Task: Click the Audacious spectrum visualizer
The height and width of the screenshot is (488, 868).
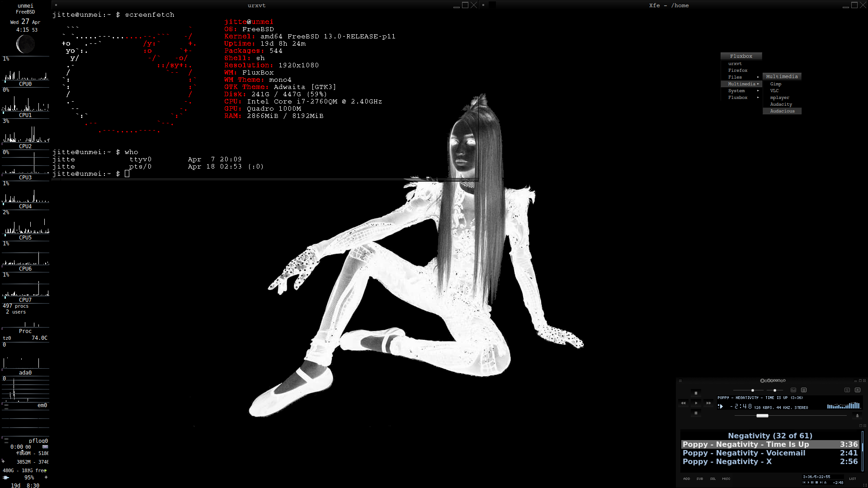Action: coord(844,406)
